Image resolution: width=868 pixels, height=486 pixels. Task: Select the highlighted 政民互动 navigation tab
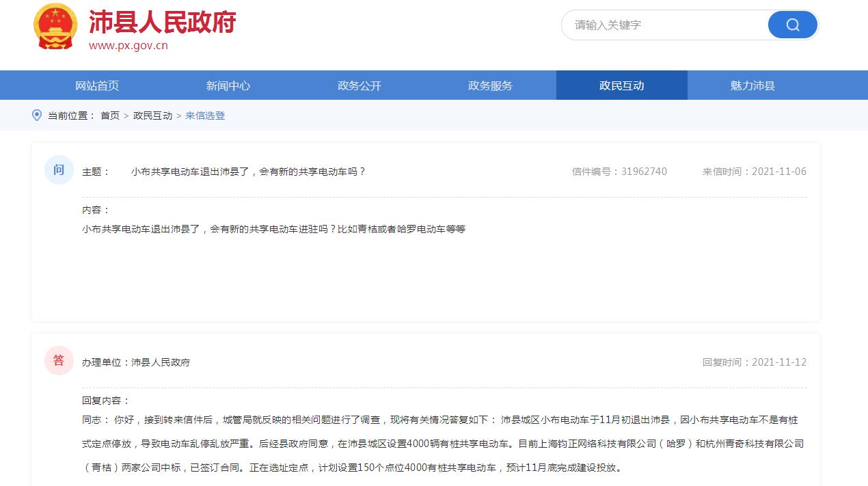coord(621,85)
